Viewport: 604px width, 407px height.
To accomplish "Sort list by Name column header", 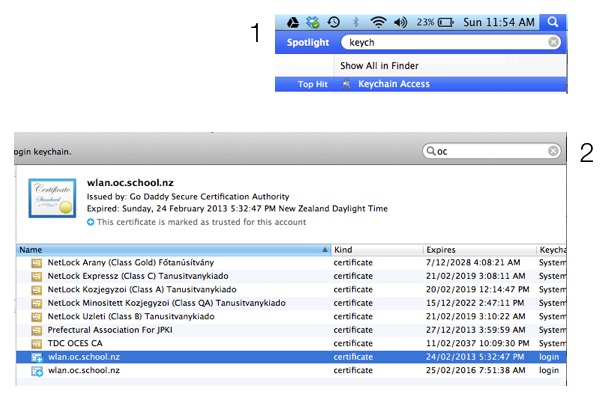I will tap(170, 248).
